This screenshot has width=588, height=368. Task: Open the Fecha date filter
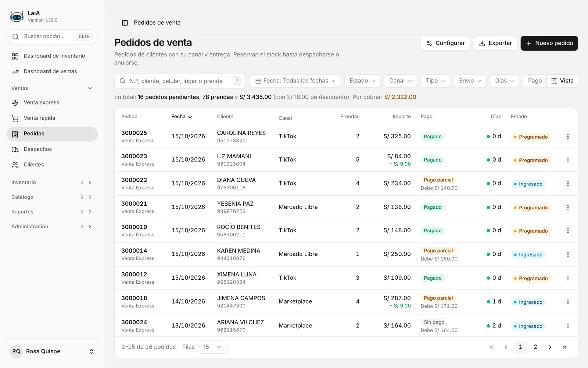(295, 81)
